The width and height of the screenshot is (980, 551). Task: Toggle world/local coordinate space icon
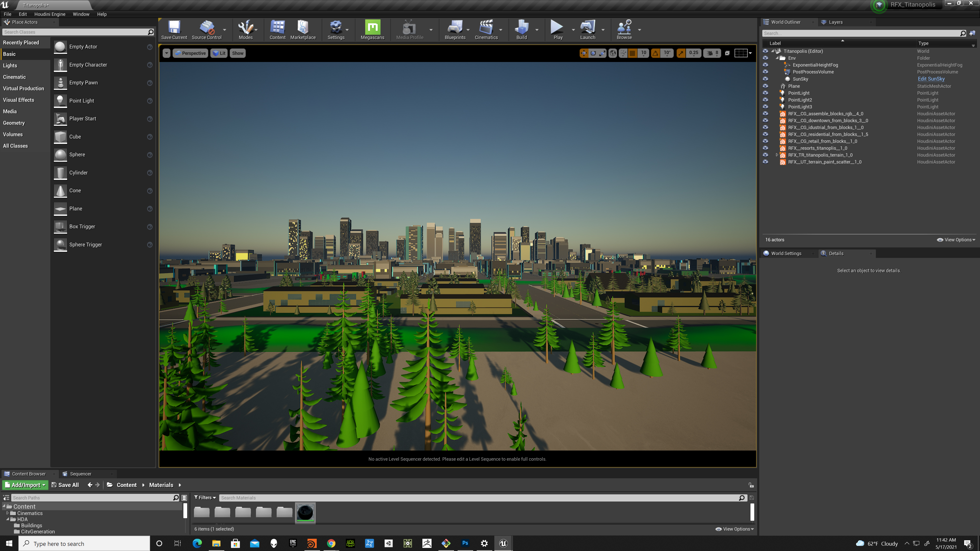(612, 53)
